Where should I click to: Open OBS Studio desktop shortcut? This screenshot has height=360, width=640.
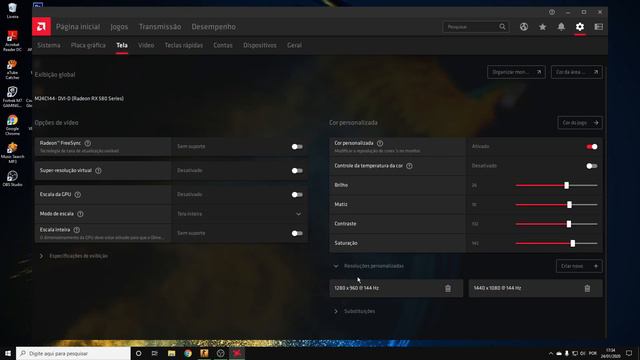pos(12,179)
